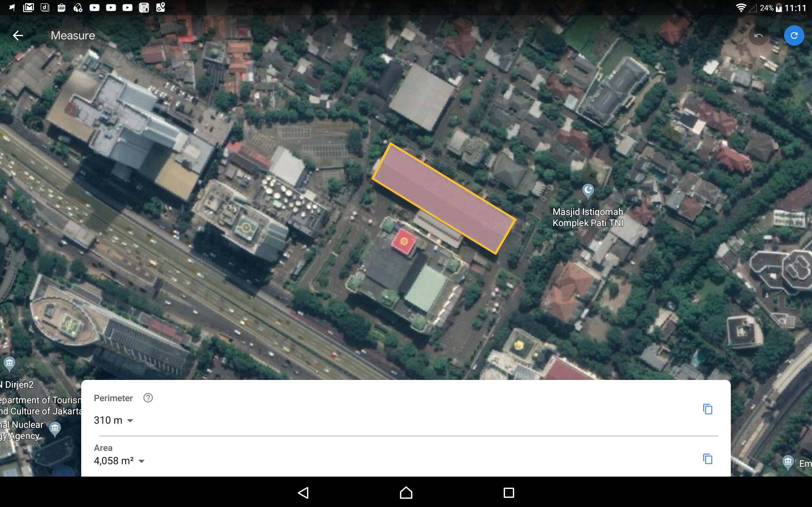Copy the perimeter value to clipboard
This screenshot has width=812, height=507.
[707, 409]
